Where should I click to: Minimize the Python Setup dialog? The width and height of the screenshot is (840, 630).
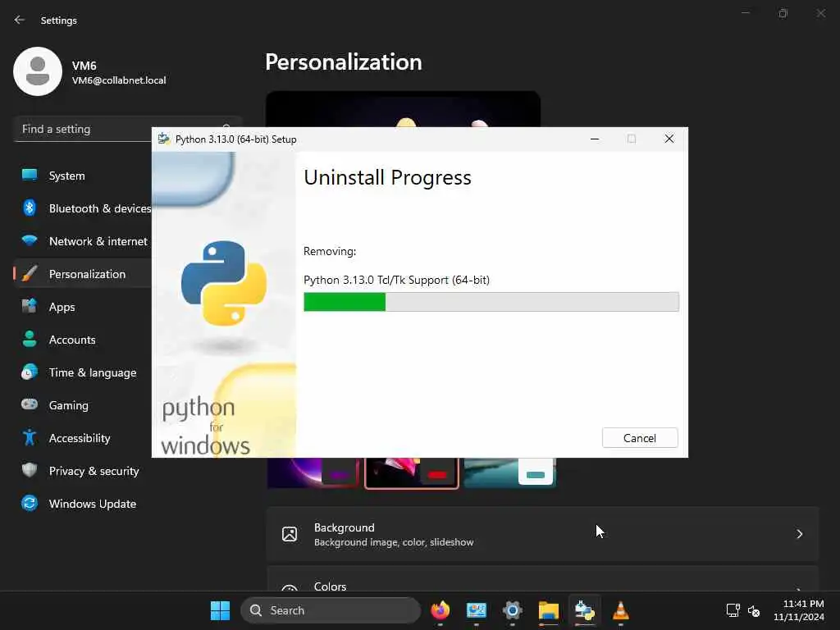coord(595,139)
